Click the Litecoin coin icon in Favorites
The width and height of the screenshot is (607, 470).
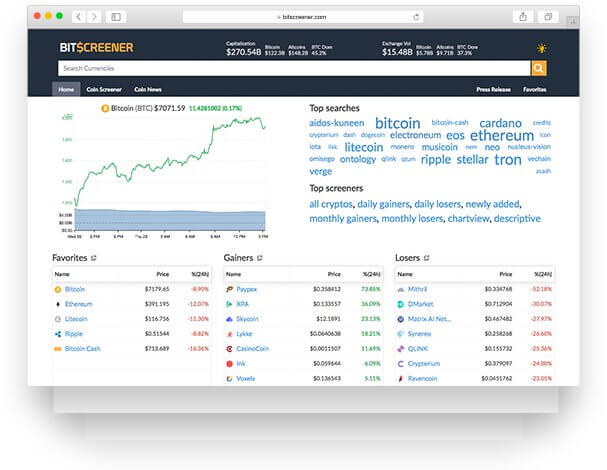tap(58, 319)
